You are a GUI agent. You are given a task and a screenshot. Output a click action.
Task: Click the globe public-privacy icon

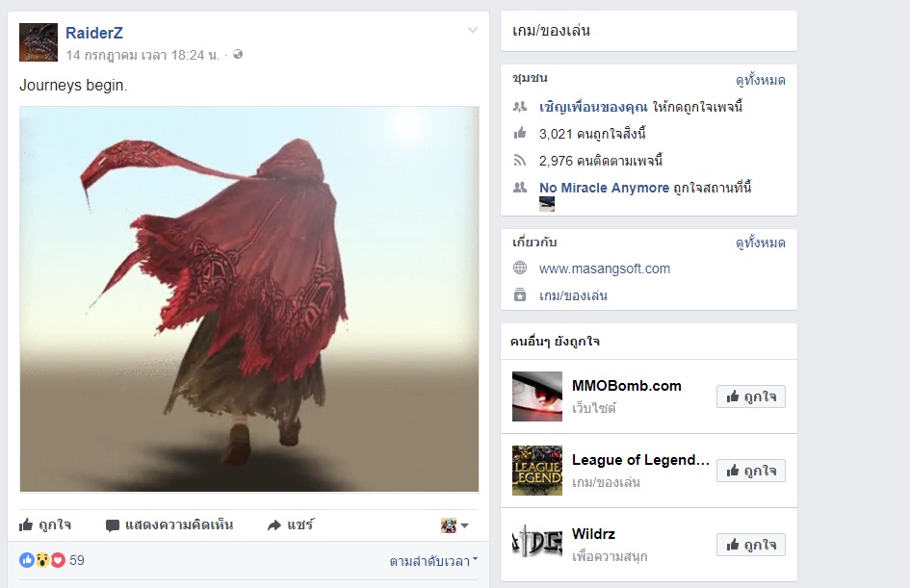click(238, 55)
